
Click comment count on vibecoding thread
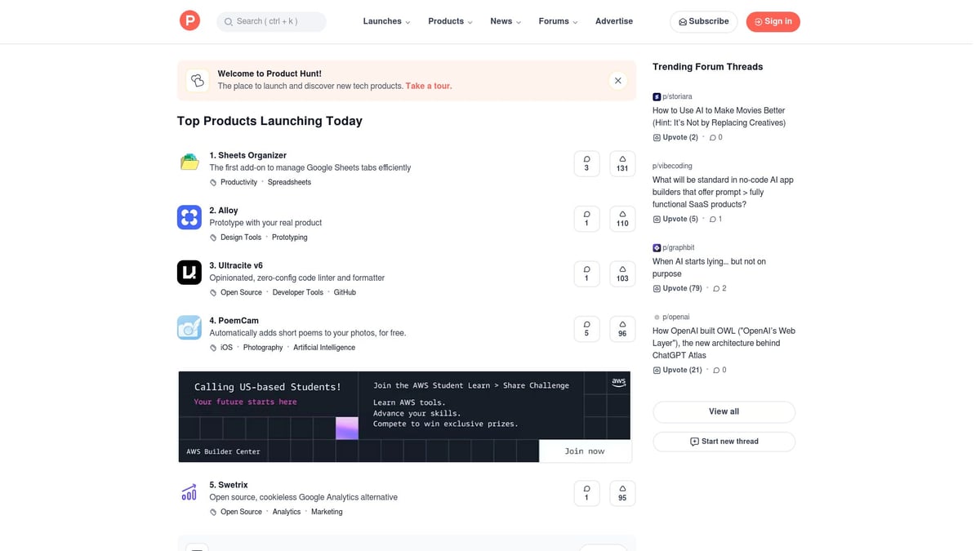click(x=715, y=219)
